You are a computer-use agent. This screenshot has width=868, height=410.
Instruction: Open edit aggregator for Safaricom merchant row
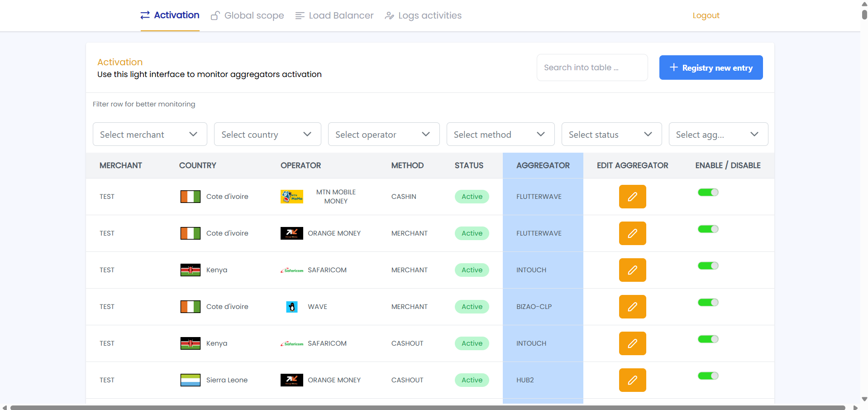coord(632,270)
